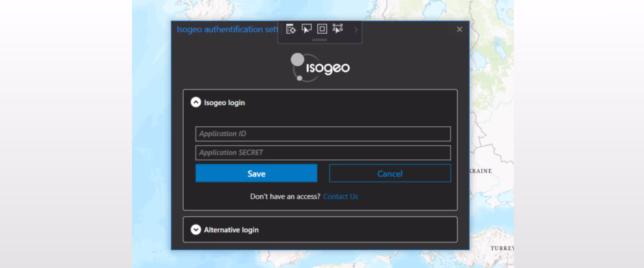Collapse the Isogeo login section
This screenshot has height=268, width=644.
tap(196, 102)
